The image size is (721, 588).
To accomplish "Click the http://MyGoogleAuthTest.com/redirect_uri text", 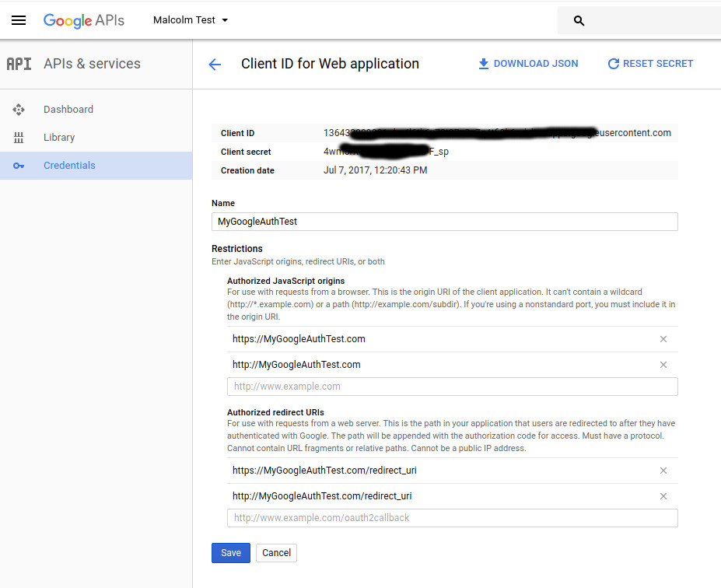I will pyautogui.click(x=322, y=496).
